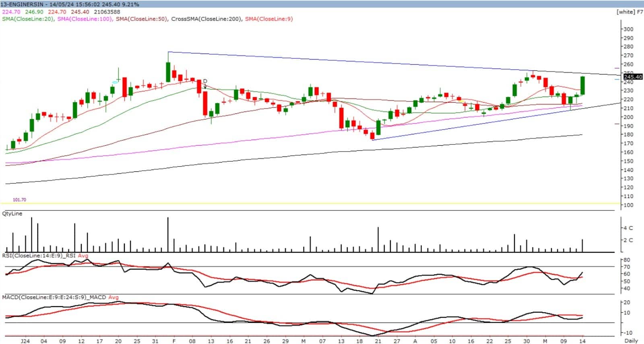Click the QtyLine volume panel label
The height and width of the screenshot is (344, 644).
[x=12, y=214]
